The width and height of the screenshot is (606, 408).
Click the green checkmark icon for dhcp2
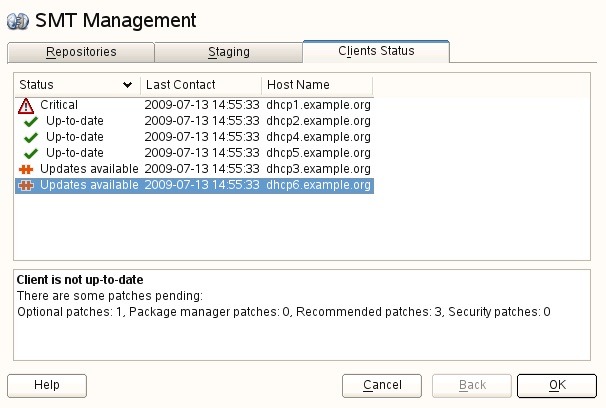point(31,121)
